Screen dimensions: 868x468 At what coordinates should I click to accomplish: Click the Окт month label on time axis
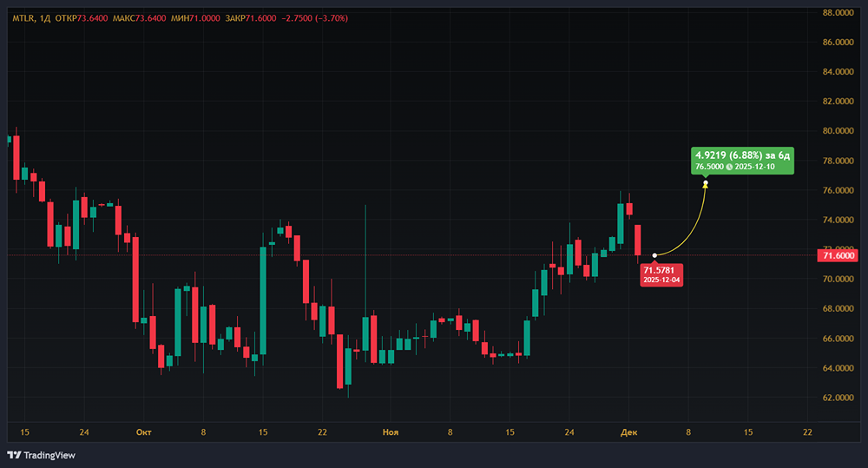[144, 432]
